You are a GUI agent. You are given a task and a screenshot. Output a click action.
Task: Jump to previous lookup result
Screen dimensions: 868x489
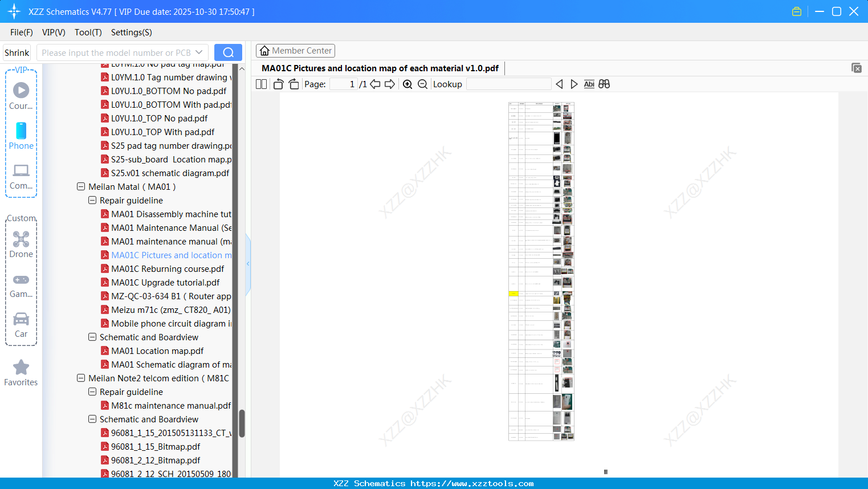[559, 84]
